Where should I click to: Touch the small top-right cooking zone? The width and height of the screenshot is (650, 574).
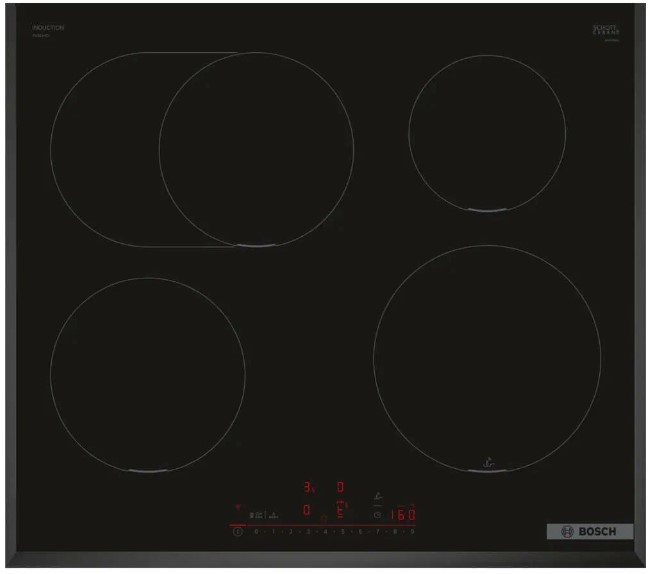[x=487, y=131]
